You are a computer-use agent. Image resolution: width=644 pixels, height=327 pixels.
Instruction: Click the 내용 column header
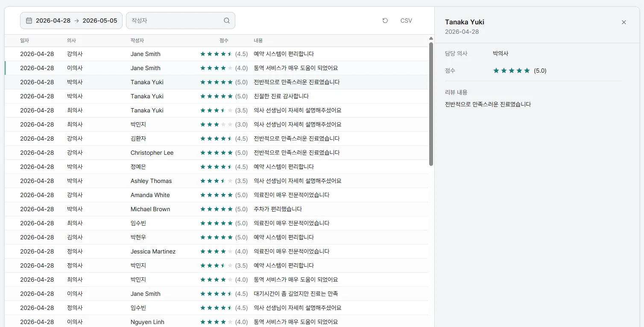258,41
